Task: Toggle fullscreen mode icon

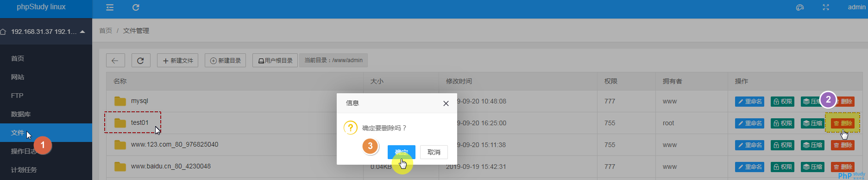Action: click(826, 7)
